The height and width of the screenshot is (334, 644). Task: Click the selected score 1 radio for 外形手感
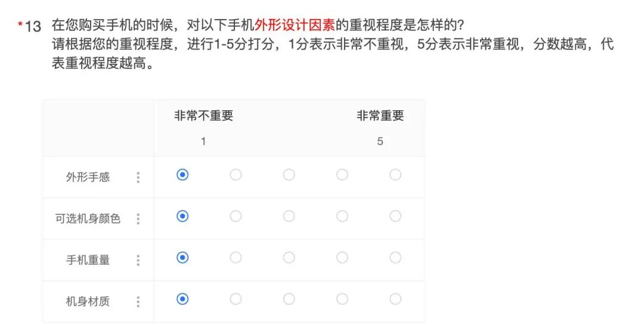pos(182,175)
